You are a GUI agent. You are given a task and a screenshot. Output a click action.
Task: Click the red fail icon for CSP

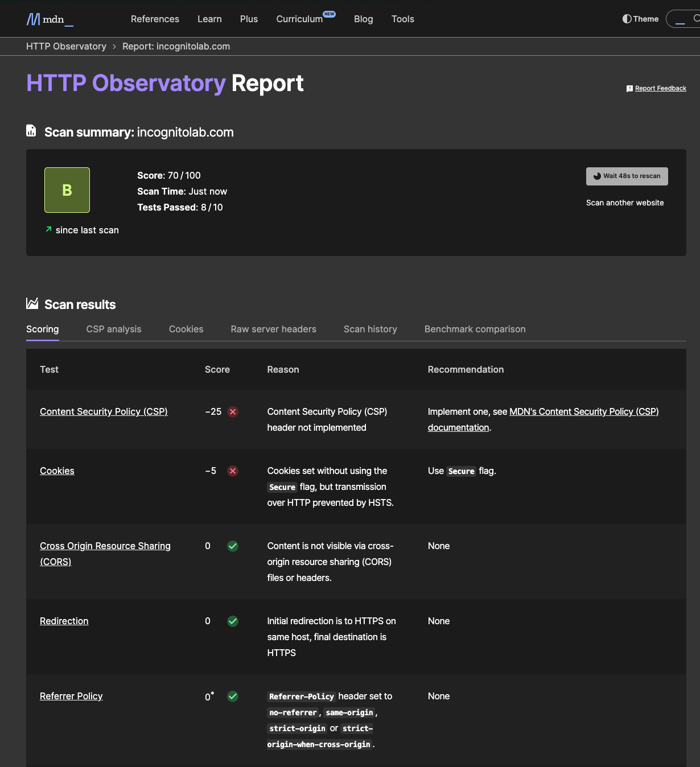pyautogui.click(x=233, y=411)
